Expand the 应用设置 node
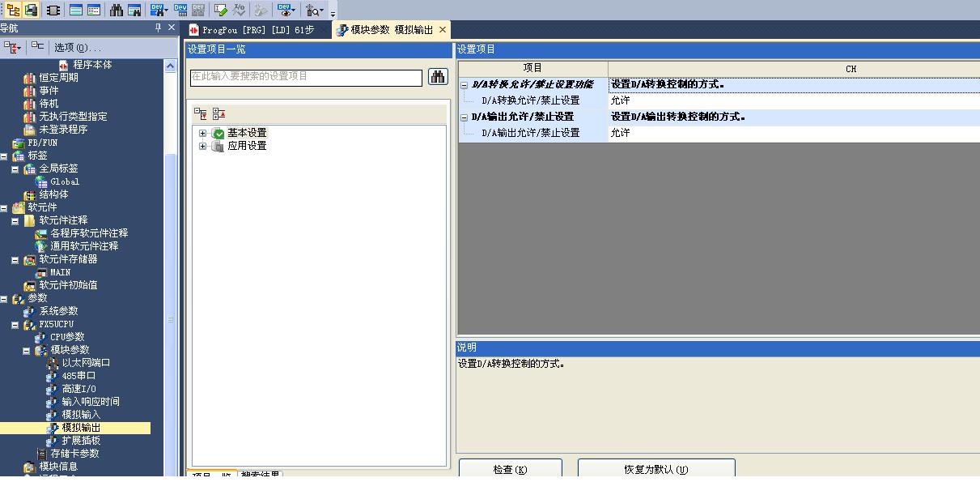Image resolution: width=980 pixels, height=482 pixels. (x=202, y=146)
